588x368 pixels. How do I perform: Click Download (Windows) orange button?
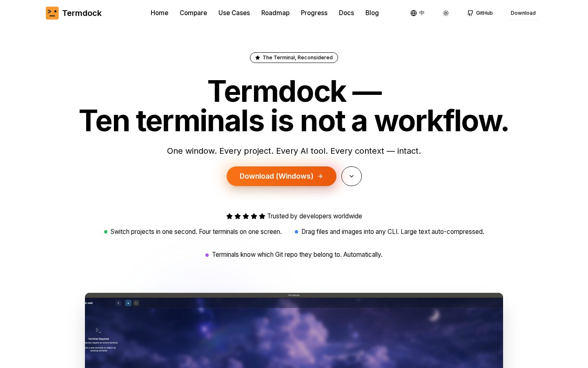281,176
